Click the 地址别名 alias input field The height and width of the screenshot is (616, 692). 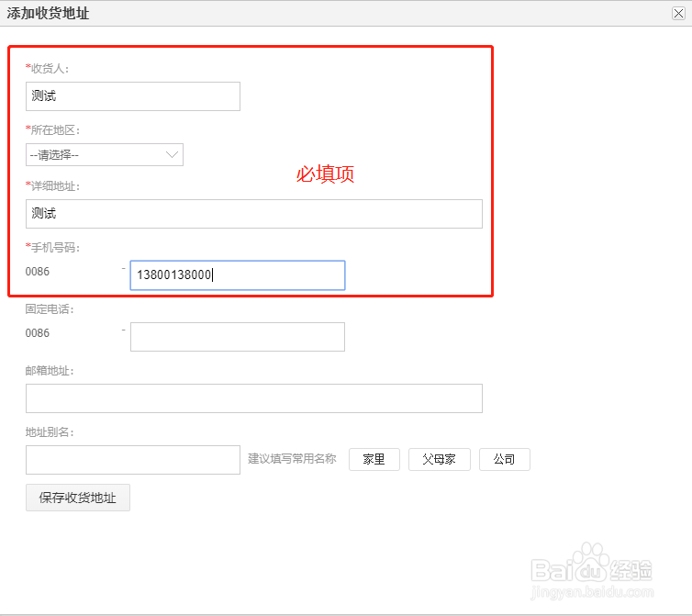[133, 460]
